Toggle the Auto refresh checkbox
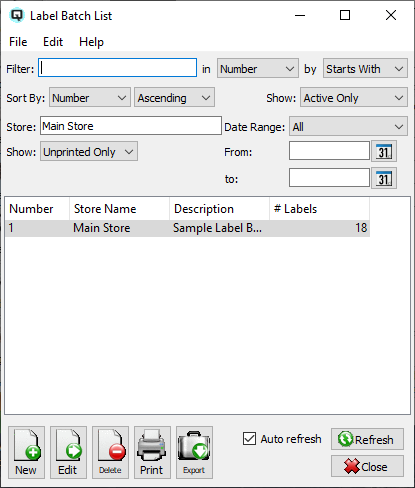415x488 pixels. [249, 439]
